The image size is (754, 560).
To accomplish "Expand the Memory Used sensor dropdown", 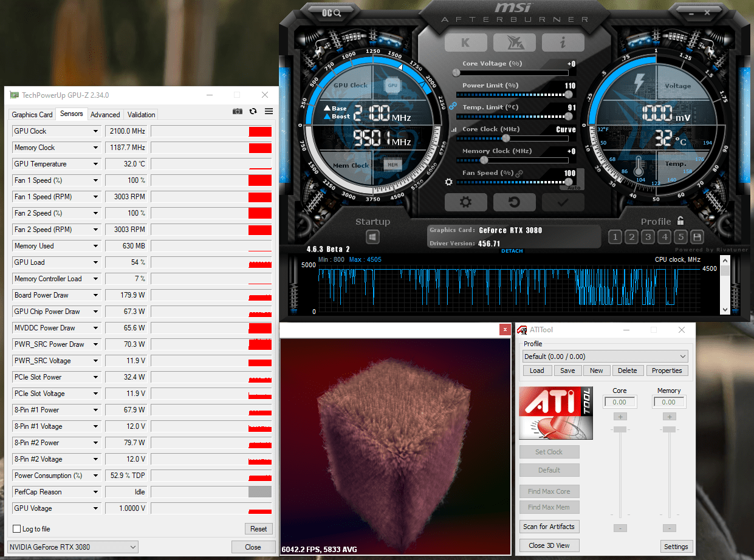I will click(95, 246).
